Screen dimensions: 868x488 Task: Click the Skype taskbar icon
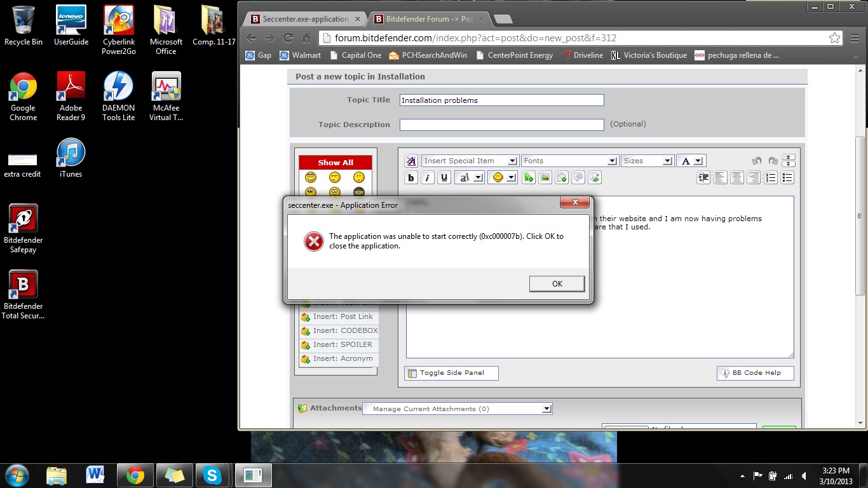212,475
